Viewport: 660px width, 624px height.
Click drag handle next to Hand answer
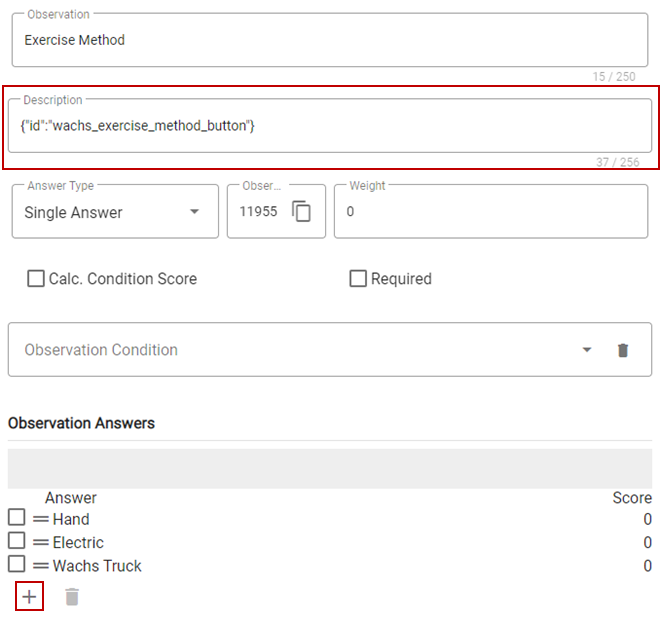[41, 519]
